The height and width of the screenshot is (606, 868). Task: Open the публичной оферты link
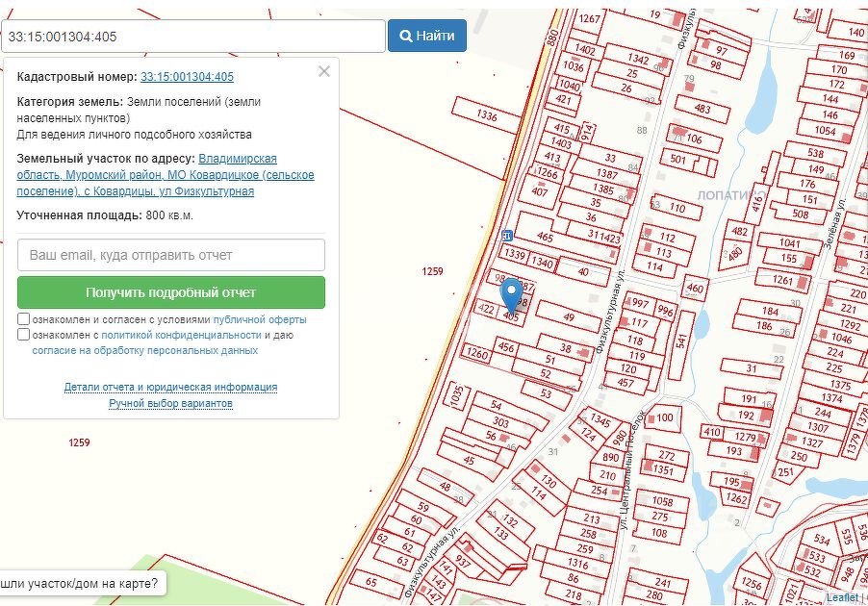point(260,319)
